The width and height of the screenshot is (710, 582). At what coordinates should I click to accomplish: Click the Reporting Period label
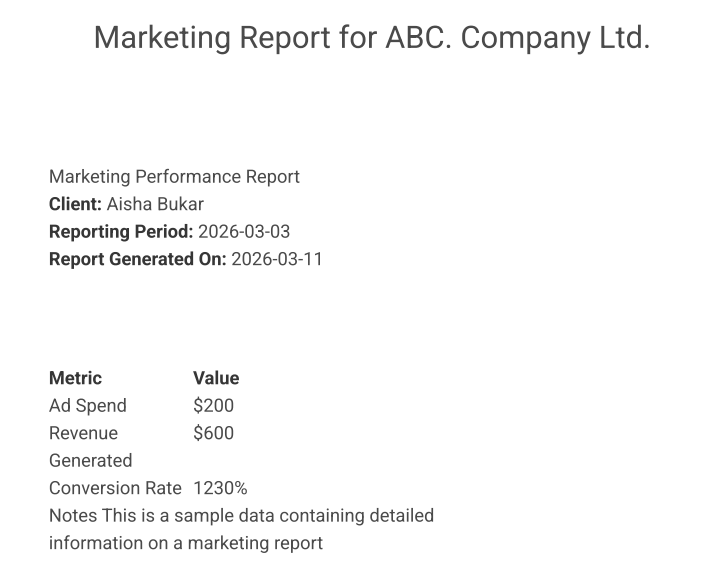point(121,232)
